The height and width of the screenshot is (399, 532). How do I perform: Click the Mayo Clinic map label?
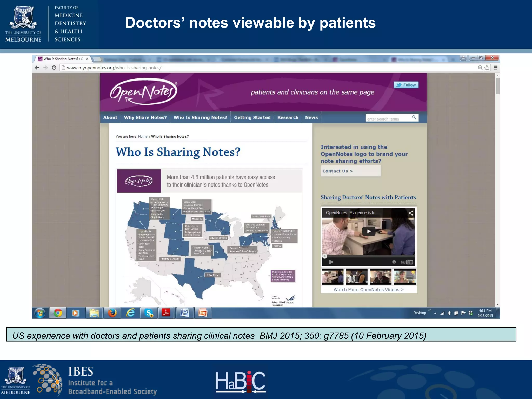[197, 219]
